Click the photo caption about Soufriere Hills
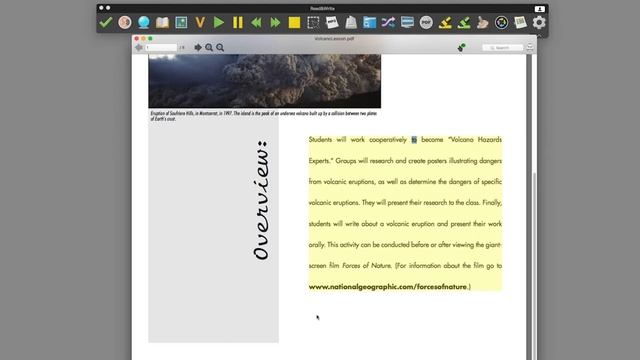 [x=264, y=116]
